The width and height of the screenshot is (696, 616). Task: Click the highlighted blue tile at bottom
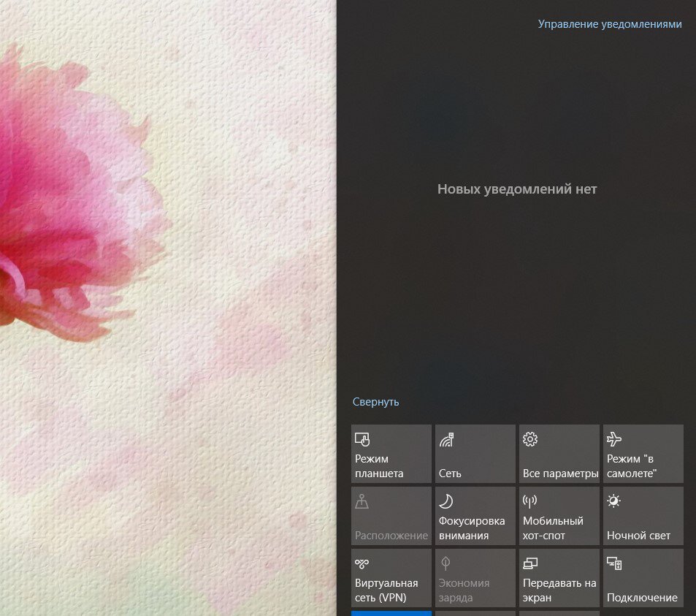(x=391, y=613)
